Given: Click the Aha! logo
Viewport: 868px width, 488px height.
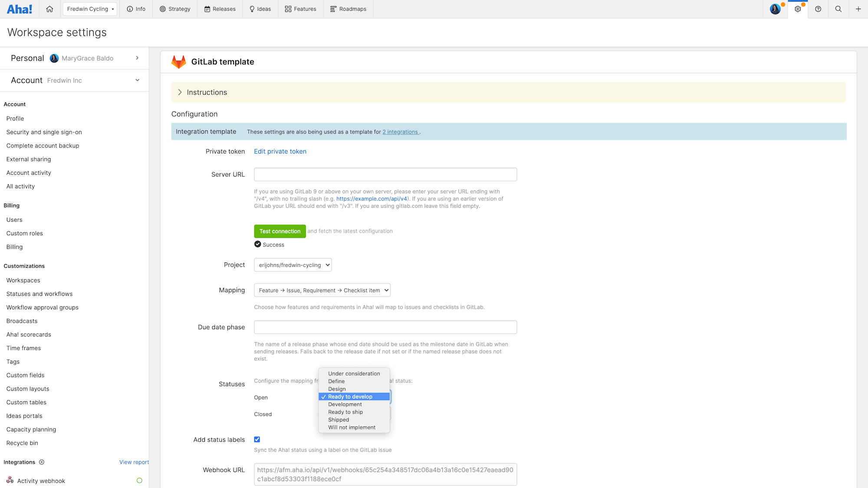Looking at the screenshot, I should point(20,9).
